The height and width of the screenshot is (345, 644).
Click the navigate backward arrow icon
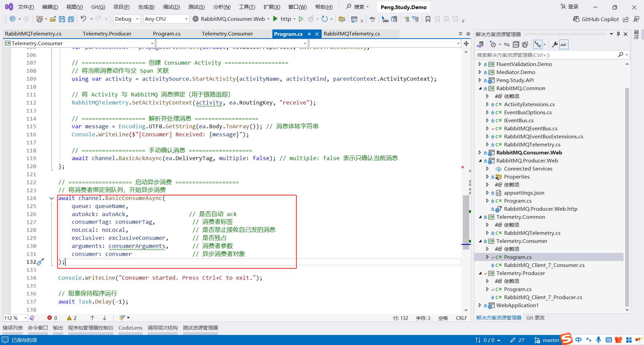tap(12, 19)
